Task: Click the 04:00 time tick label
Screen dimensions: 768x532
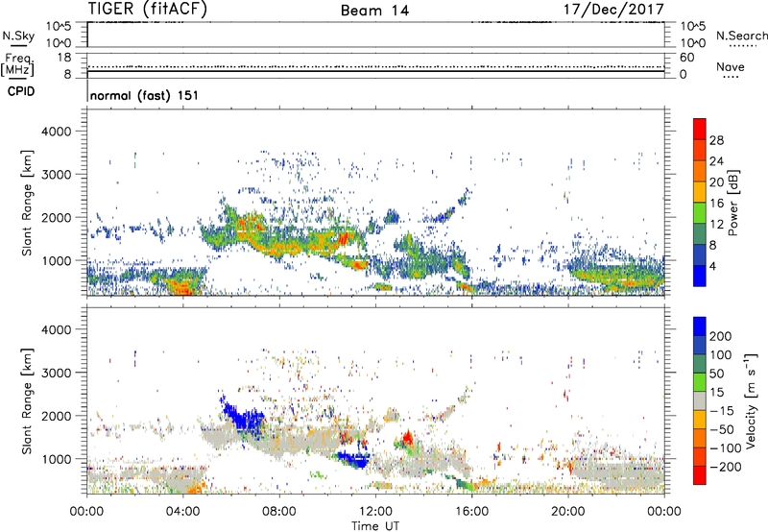Action: tap(182, 512)
